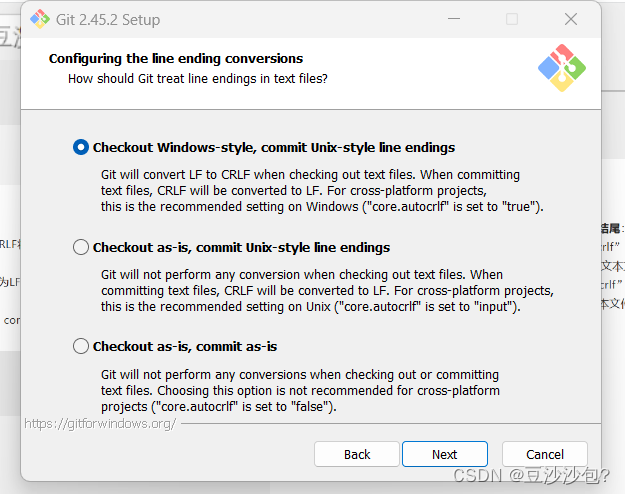Abort the installation with Cancel
625x494 pixels.
tap(545, 454)
